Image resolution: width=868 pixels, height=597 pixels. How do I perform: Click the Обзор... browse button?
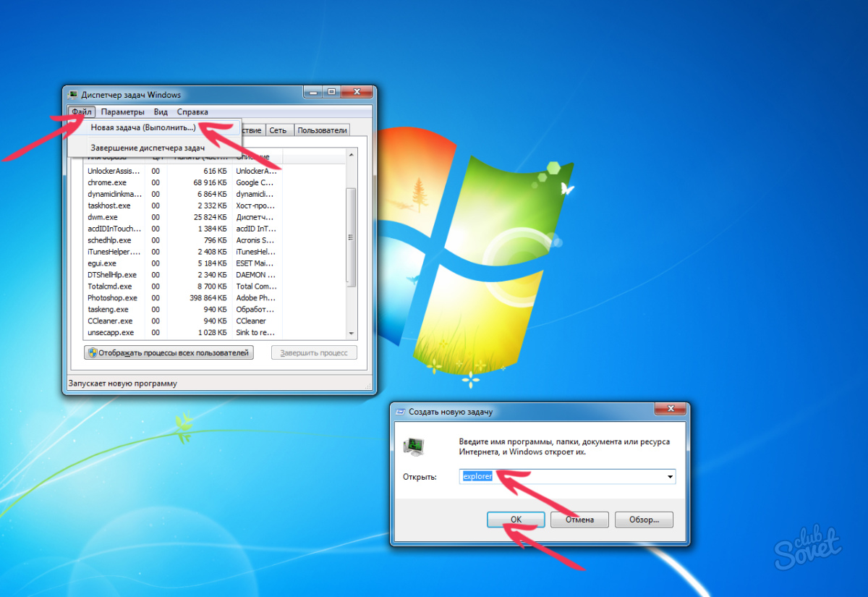pyautogui.click(x=644, y=520)
